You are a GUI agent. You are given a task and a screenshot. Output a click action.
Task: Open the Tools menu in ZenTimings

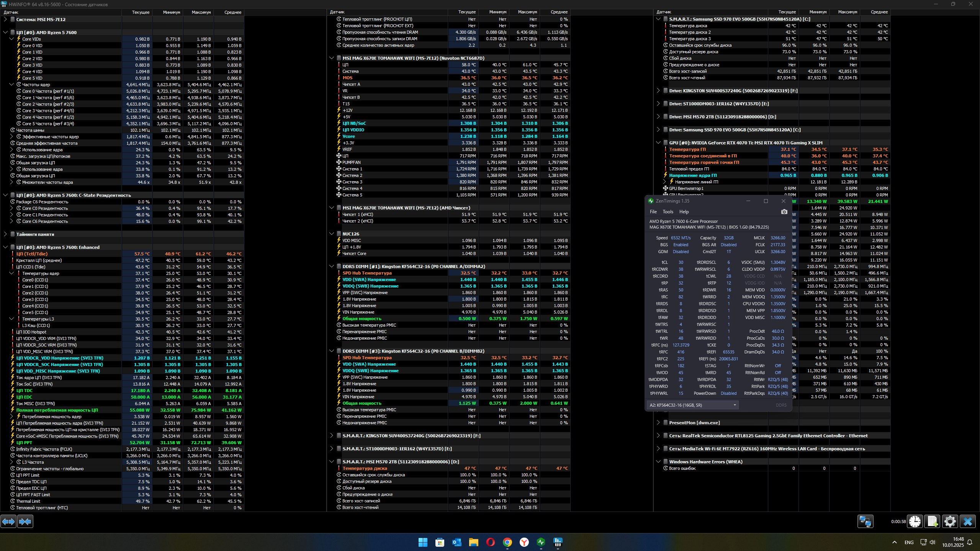pyautogui.click(x=668, y=212)
